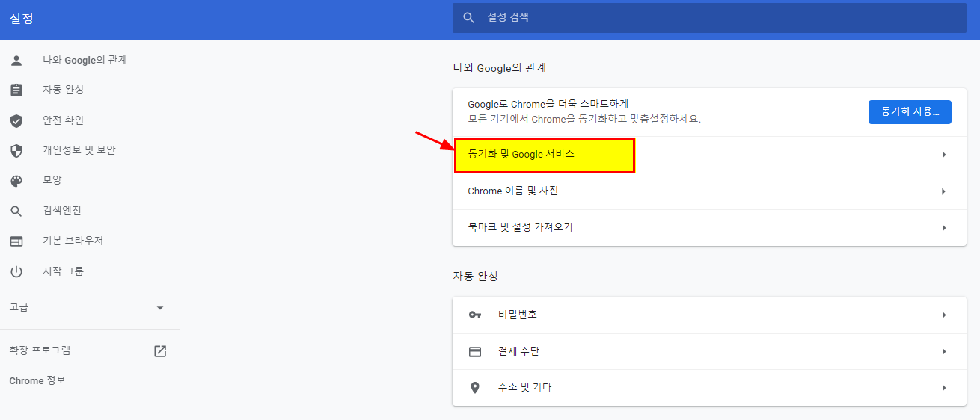This screenshot has width=980, height=420.
Task: Click the shield check icon for 안전 확인
Action: point(16,120)
